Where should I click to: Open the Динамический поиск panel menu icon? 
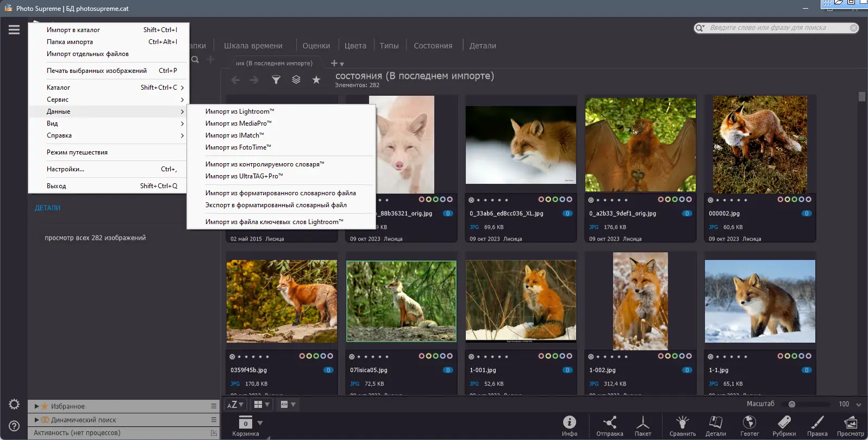(x=214, y=420)
